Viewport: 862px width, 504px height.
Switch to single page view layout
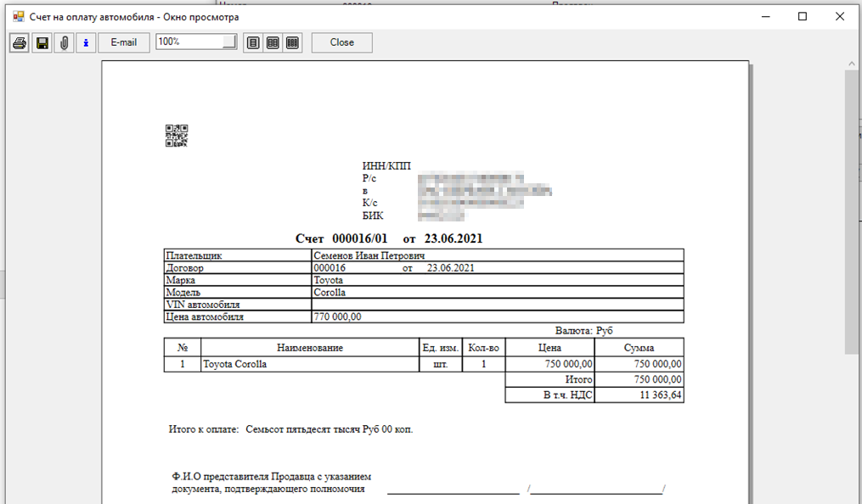[x=252, y=42]
